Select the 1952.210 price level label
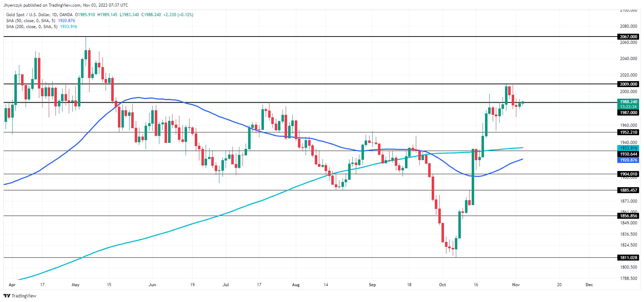The image size is (644, 302). pos(628,132)
